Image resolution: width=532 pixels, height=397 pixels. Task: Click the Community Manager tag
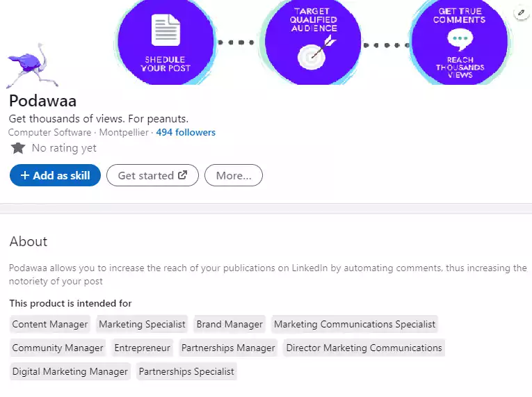[x=58, y=348]
